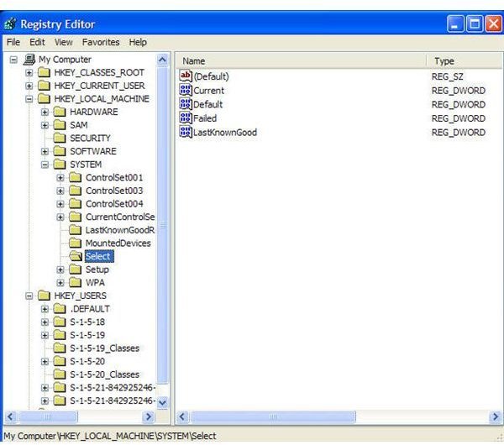The height and width of the screenshot is (445, 504).
Task: Select the Failed value name
Action: point(205,118)
